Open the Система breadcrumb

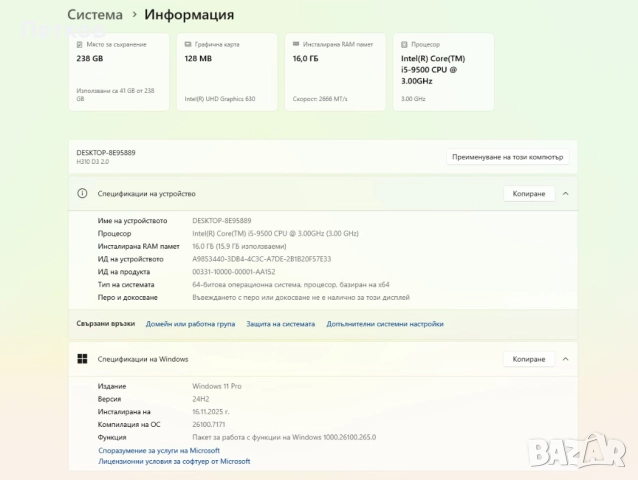pyautogui.click(x=95, y=15)
